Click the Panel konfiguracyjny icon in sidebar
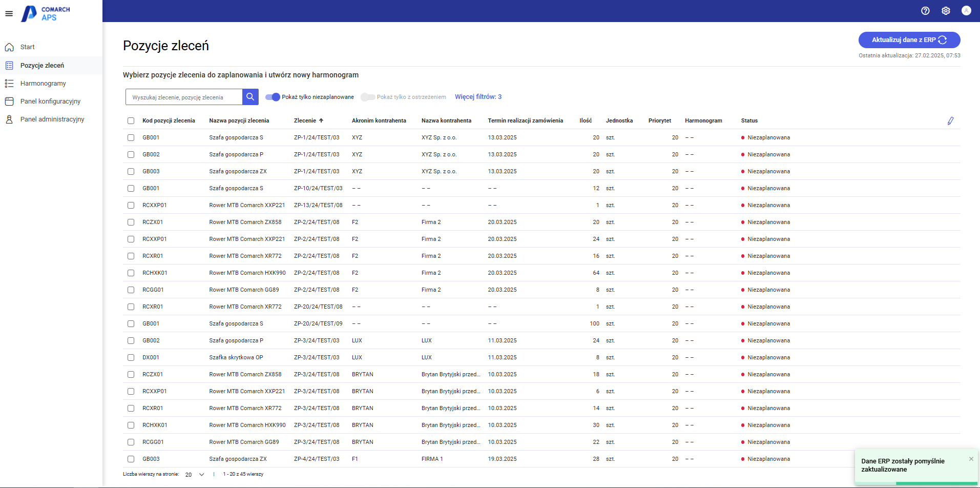Image resolution: width=980 pixels, height=488 pixels. click(x=9, y=101)
